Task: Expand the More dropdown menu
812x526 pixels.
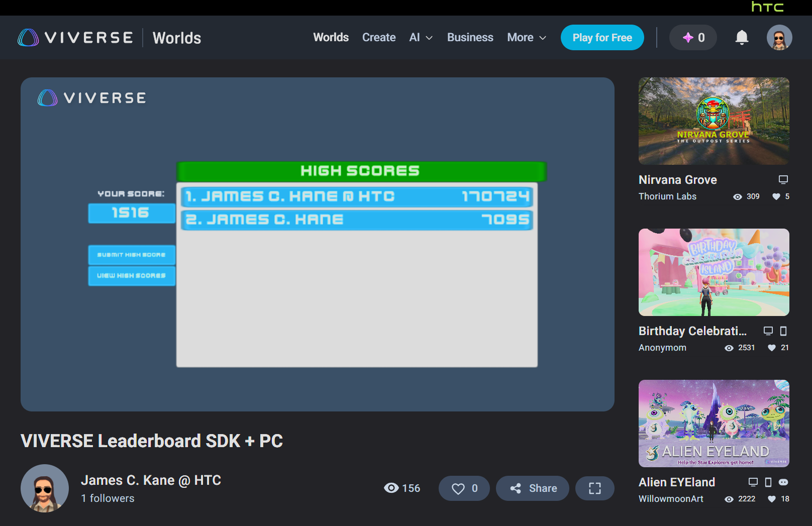Action: pyautogui.click(x=526, y=38)
